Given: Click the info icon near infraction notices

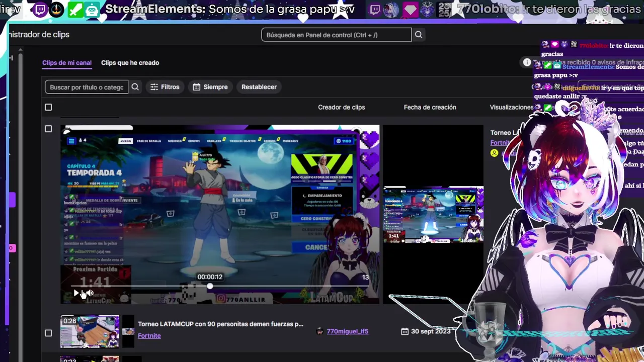Looking at the screenshot, I should tap(527, 62).
